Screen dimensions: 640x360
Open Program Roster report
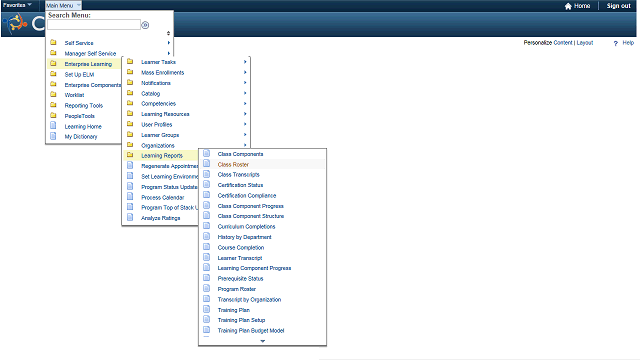(x=237, y=289)
